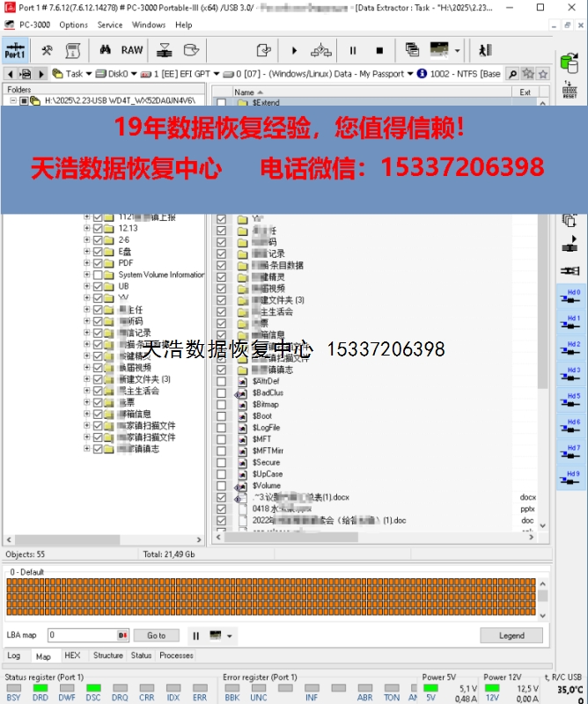Expand the UB folder tree node
This screenshot has height=704, width=588.
pyautogui.click(x=87, y=287)
